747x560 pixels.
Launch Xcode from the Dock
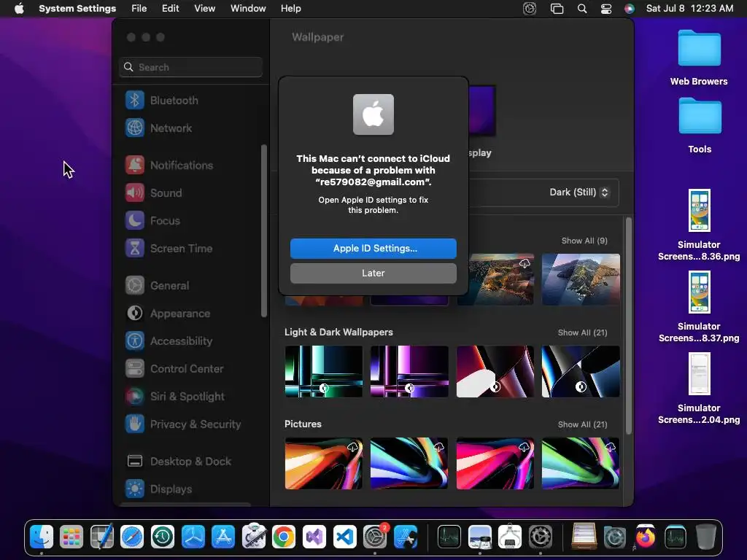[x=406, y=537]
